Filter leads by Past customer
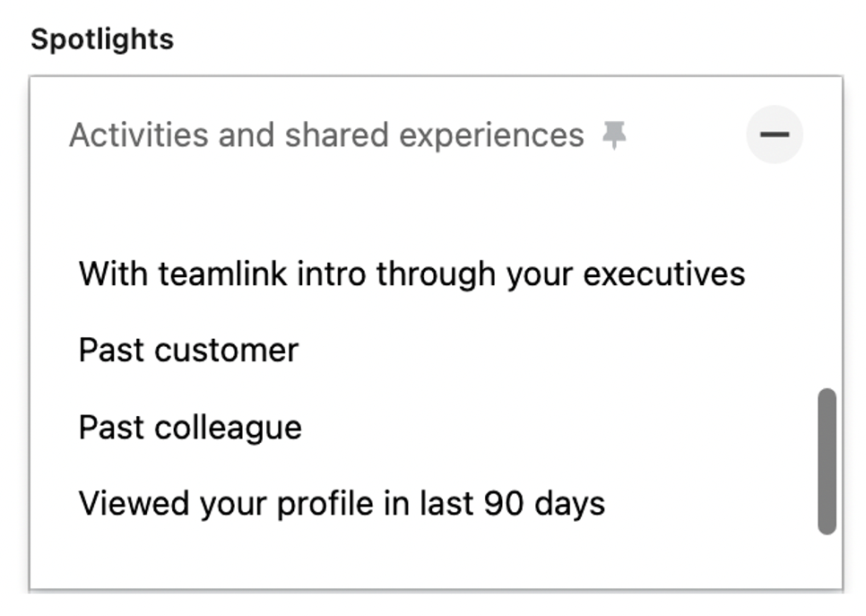 [188, 351]
